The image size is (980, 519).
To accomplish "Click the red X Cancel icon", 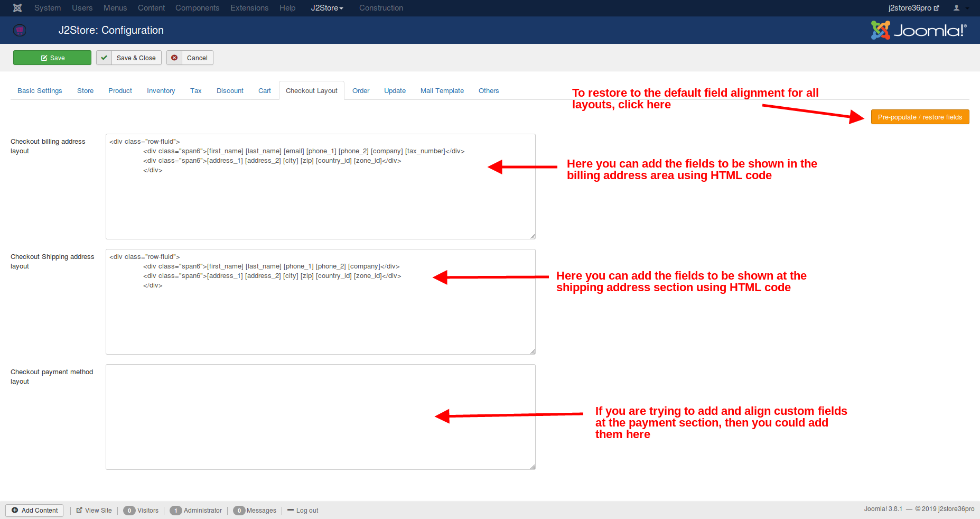I will point(174,58).
